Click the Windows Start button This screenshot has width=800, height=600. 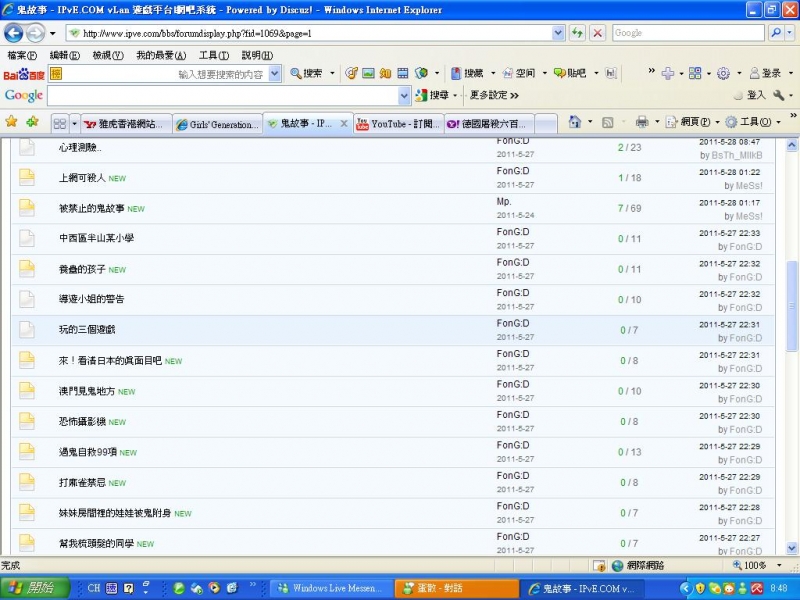tap(34, 588)
